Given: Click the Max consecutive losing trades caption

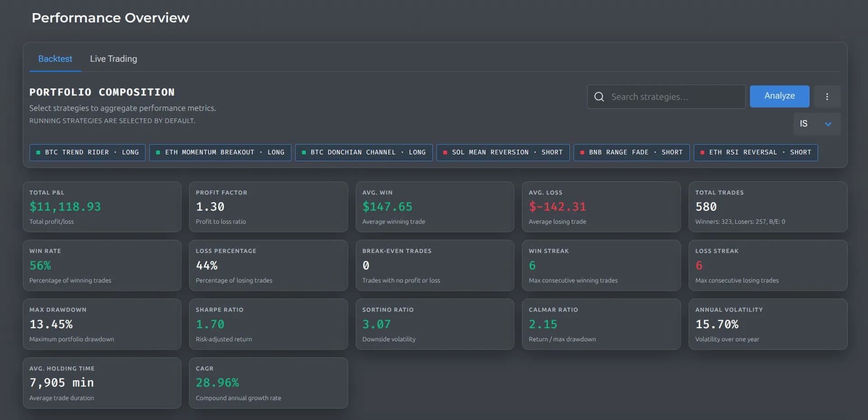Looking at the screenshot, I should pyautogui.click(x=737, y=280).
